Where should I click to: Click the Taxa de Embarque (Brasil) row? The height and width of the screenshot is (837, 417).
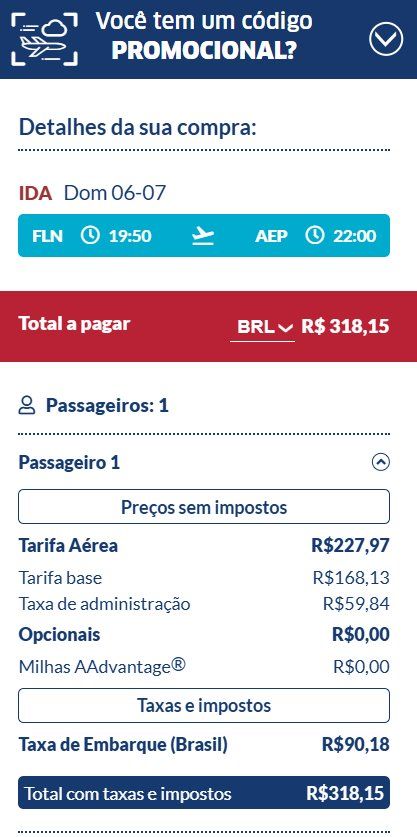click(x=204, y=744)
